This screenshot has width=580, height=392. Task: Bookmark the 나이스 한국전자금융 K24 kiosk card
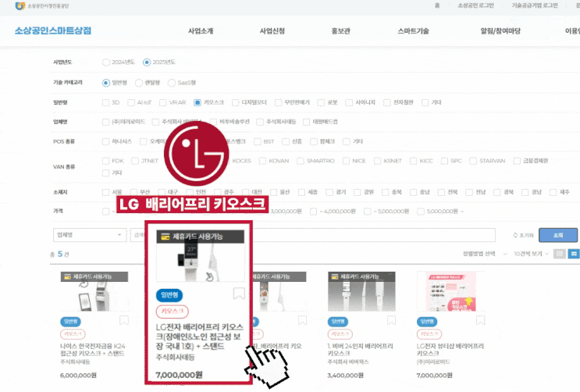tap(124, 321)
